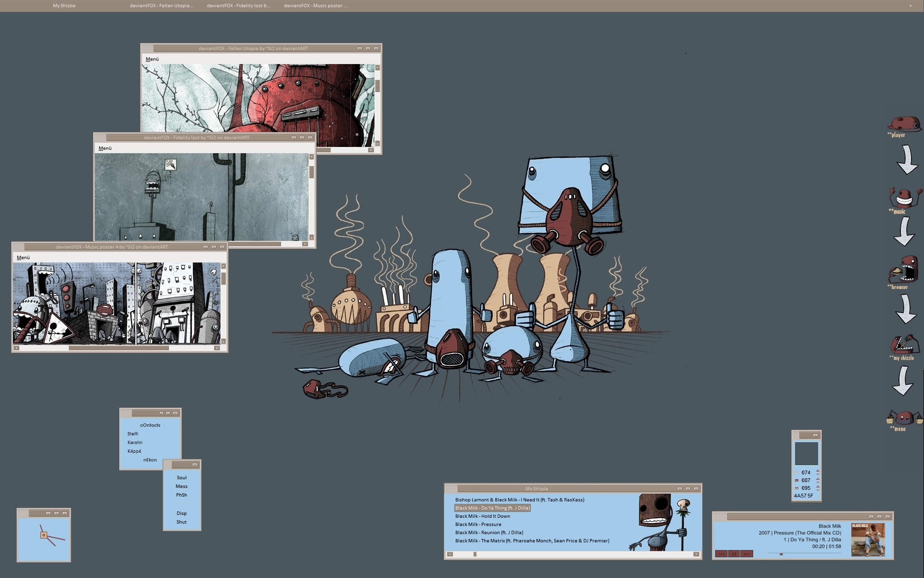The height and width of the screenshot is (578, 924).
Task: Play Black Milk - Pressure track
Action: 478,525
